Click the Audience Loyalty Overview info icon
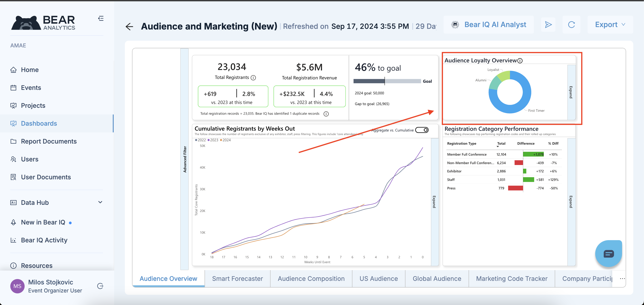The height and width of the screenshot is (305, 644). pos(520,61)
